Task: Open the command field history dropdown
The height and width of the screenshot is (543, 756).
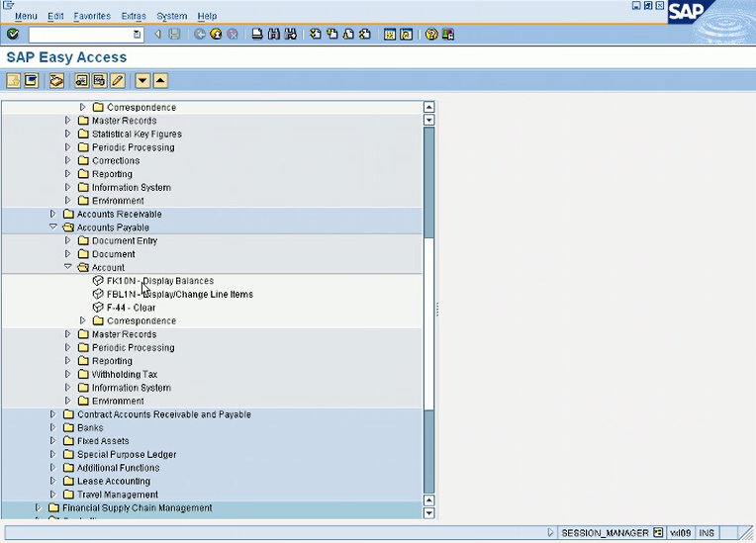Action: [x=137, y=35]
